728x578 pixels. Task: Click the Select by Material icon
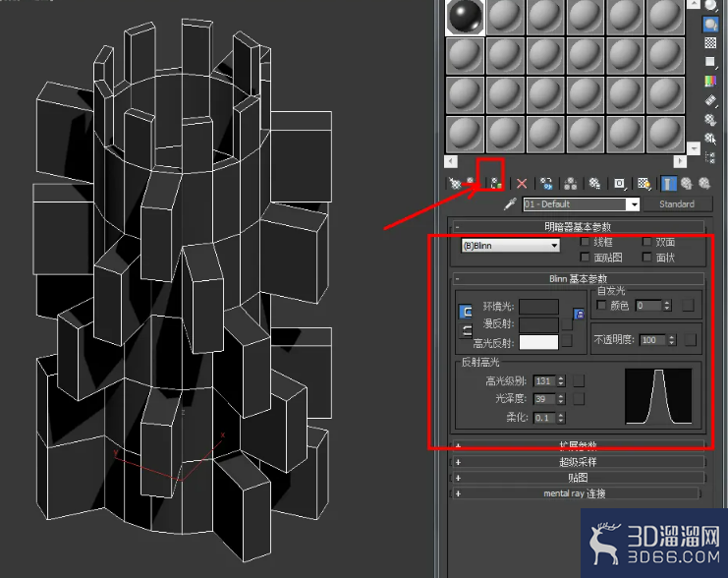tap(709, 139)
